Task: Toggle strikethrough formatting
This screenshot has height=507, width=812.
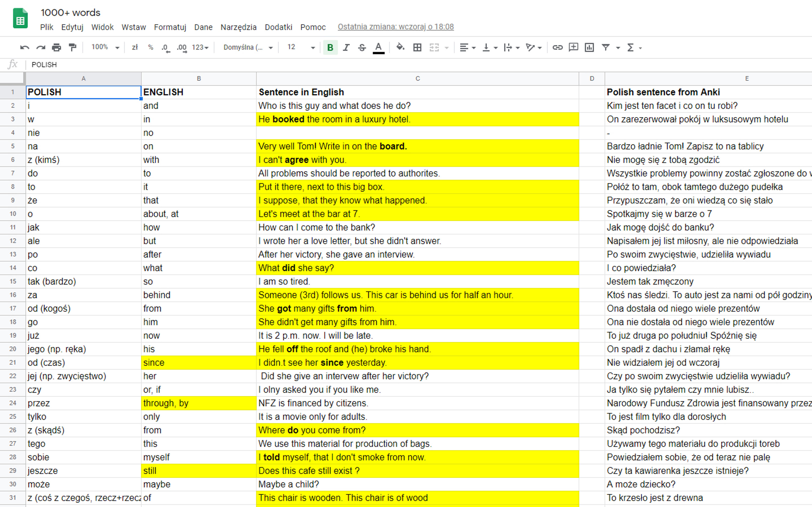Action: tap(362, 48)
